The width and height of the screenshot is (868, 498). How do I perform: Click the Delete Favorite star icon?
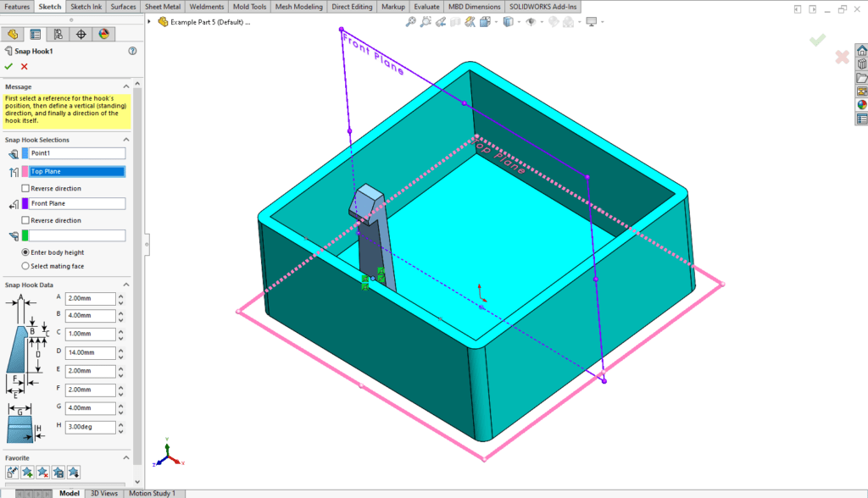[x=44, y=472]
